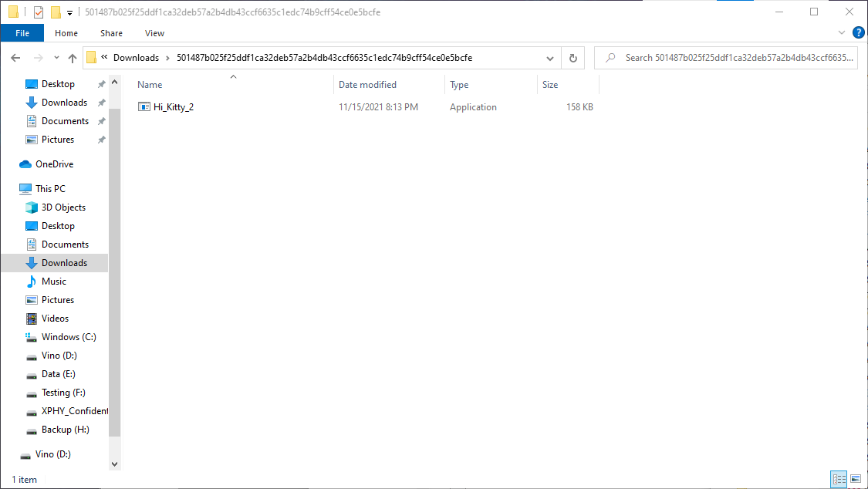Viewport: 868px width, 489px height.
Task: Click Downloads in the address breadcrumb
Action: pyautogui.click(x=136, y=58)
